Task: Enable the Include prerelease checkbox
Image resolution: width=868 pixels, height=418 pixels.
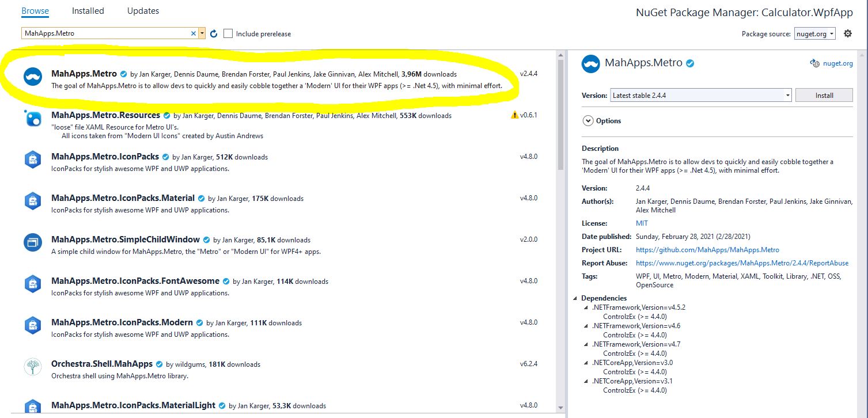Action: [x=228, y=33]
